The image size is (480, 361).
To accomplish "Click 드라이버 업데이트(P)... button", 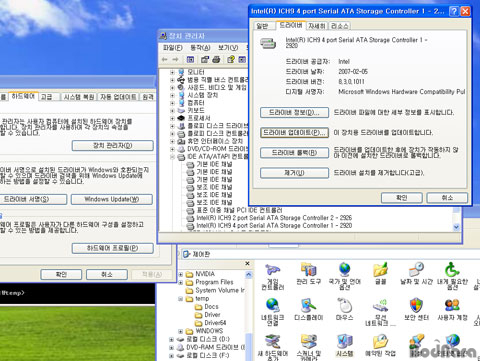I will 294,133.
